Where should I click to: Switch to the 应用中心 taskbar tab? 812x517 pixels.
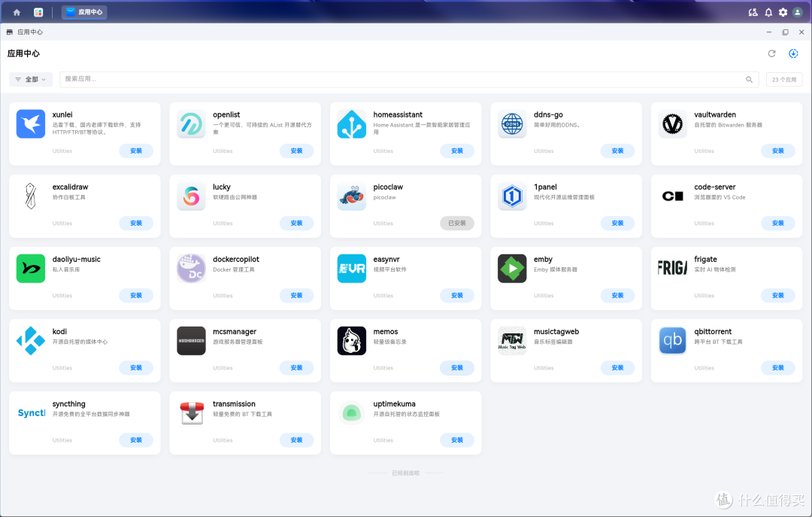coord(84,12)
